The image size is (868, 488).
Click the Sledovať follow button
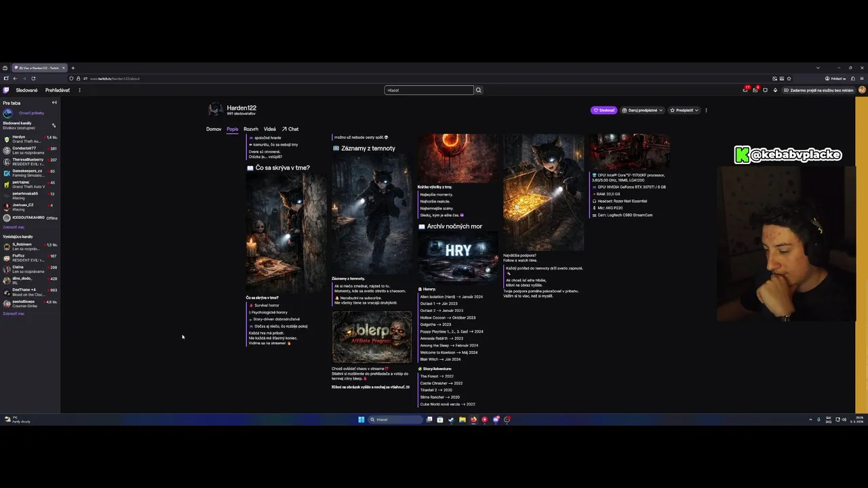click(604, 110)
